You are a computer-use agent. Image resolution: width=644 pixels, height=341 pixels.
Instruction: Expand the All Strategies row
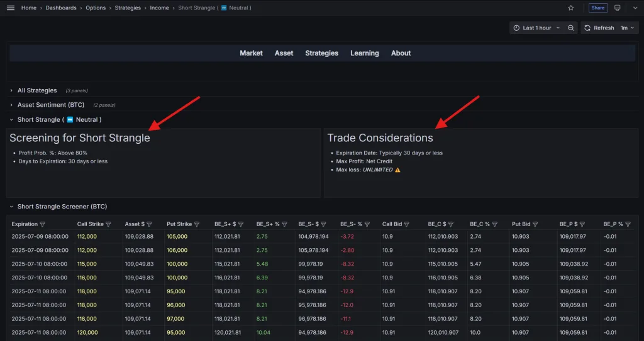36,90
